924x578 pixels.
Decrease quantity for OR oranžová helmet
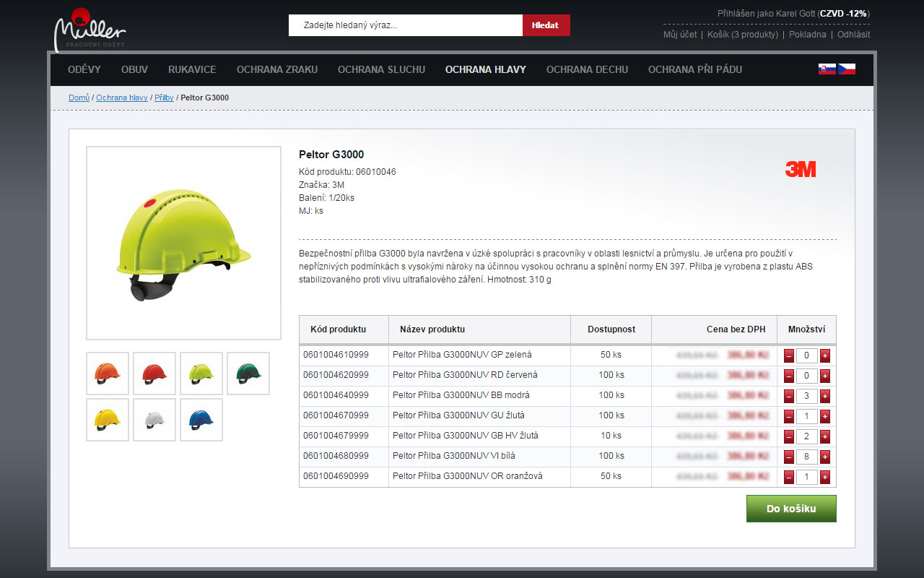point(789,477)
